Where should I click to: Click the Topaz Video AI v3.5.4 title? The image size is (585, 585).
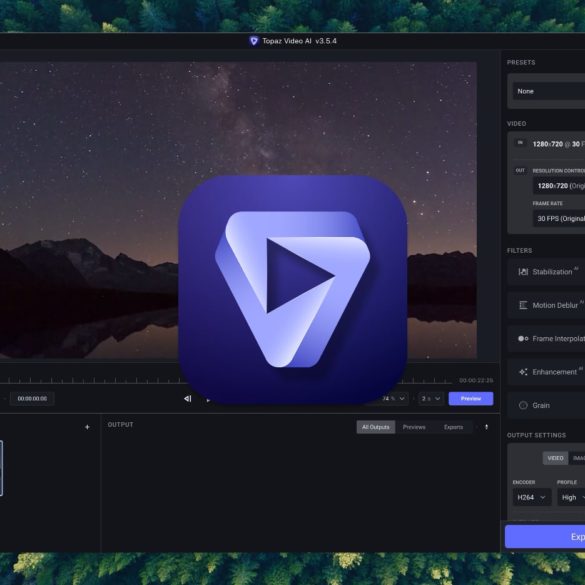[x=299, y=41]
